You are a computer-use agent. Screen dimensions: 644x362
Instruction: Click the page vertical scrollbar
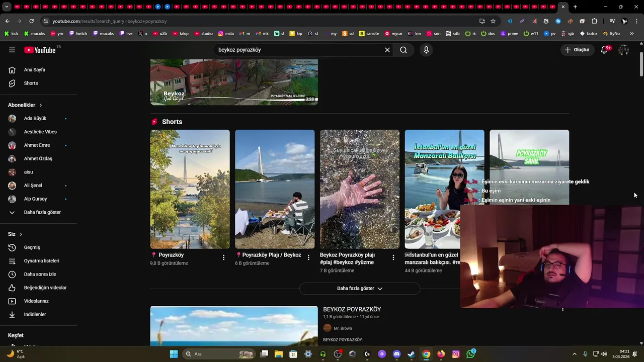tap(641, 64)
